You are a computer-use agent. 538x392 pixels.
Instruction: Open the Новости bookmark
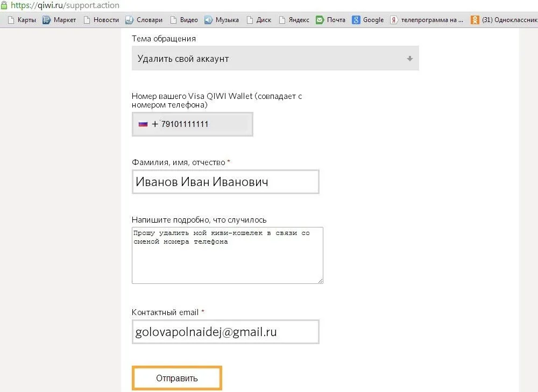101,20
